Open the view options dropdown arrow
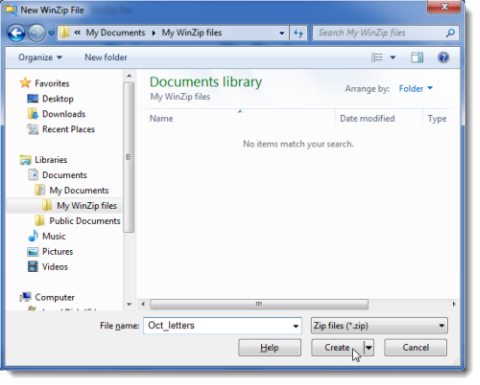 pyautogui.click(x=393, y=57)
